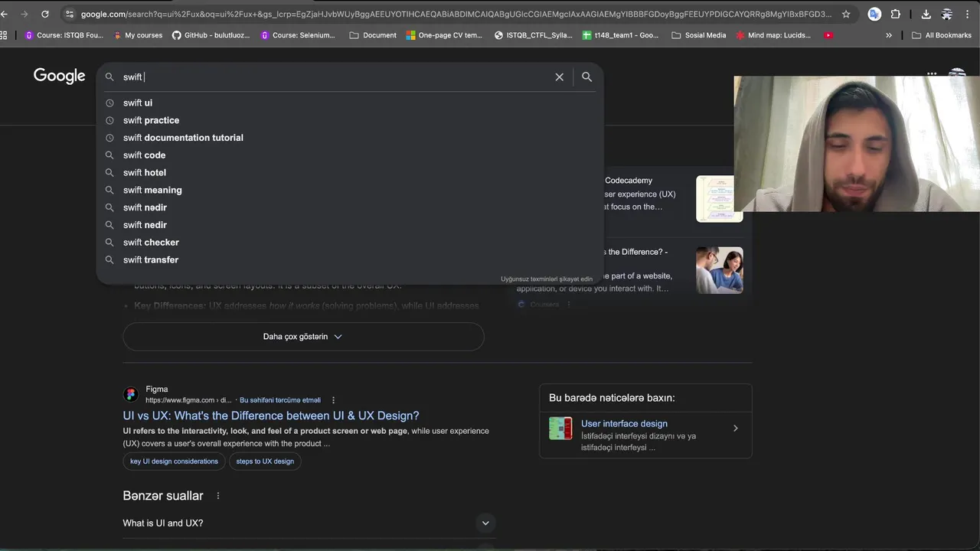Click 'Bu səhifəni tərcümə etməli' link
980x551 pixels.
click(280, 400)
